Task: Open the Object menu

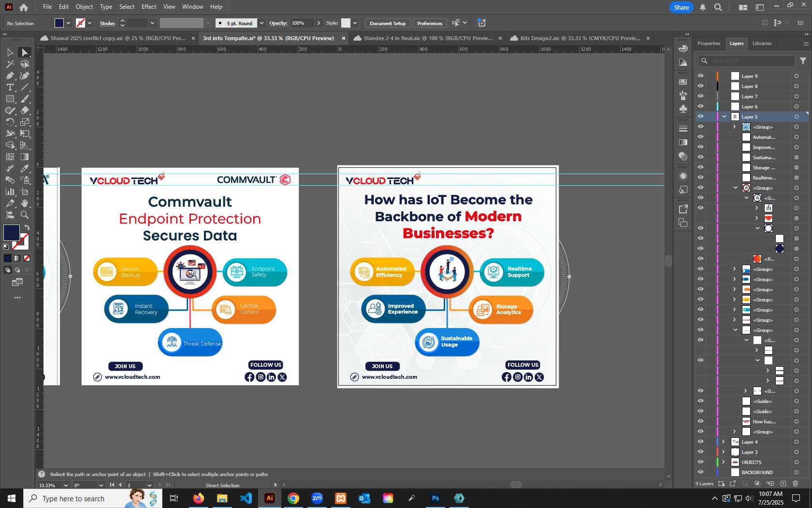Action: click(x=84, y=7)
